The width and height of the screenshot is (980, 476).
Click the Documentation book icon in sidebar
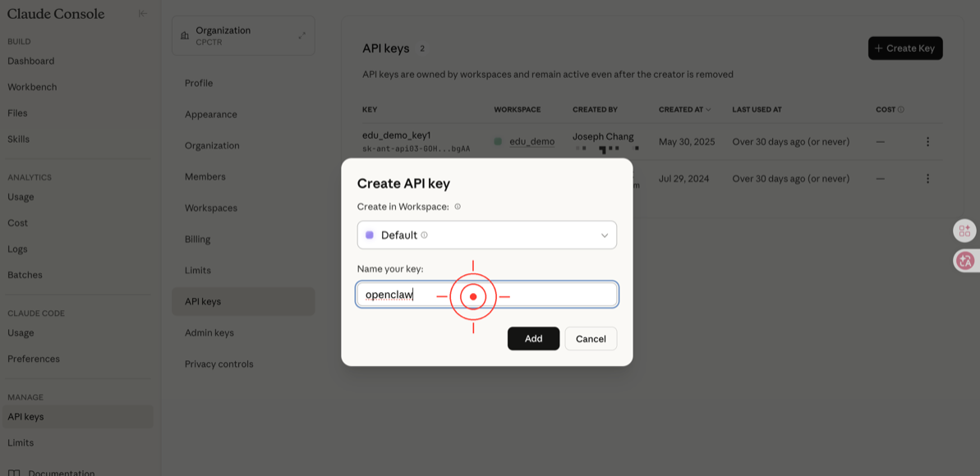[14, 473]
